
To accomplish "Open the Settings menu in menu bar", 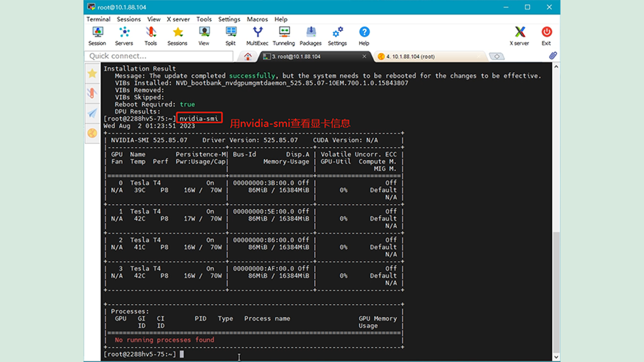I will click(229, 19).
